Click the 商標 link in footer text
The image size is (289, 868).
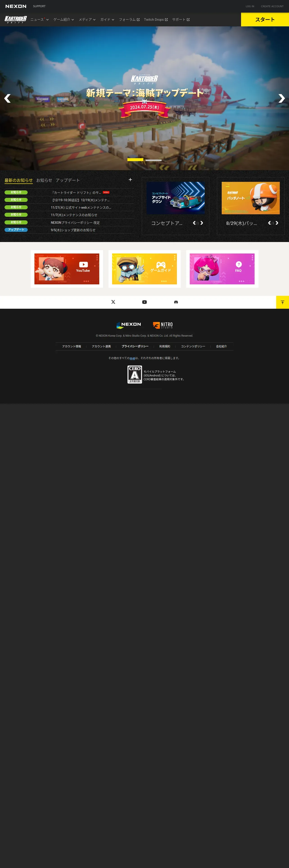coord(132,359)
